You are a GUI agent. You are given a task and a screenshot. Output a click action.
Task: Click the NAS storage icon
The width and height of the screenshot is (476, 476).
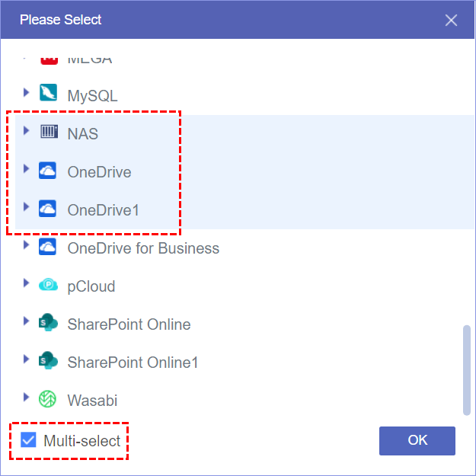pos(49,132)
